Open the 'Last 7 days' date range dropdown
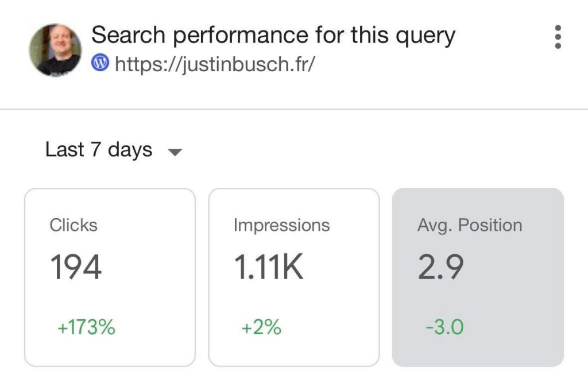 click(99, 150)
